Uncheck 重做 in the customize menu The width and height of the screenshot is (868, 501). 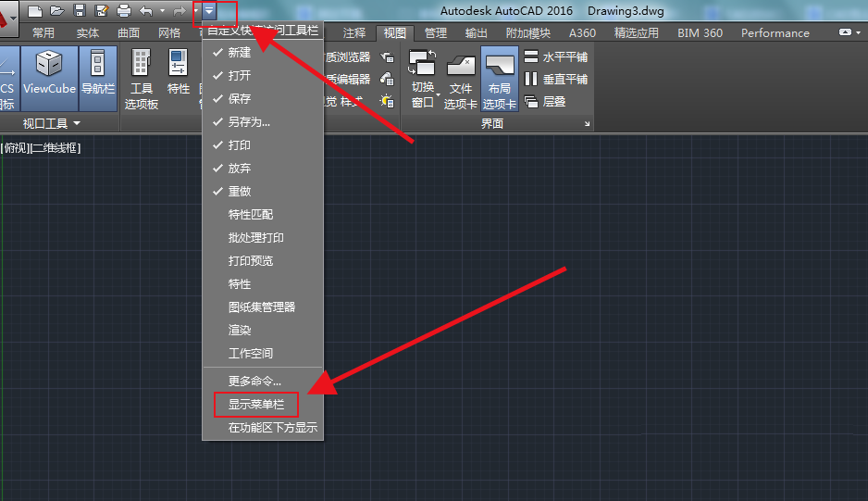click(x=263, y=191)
